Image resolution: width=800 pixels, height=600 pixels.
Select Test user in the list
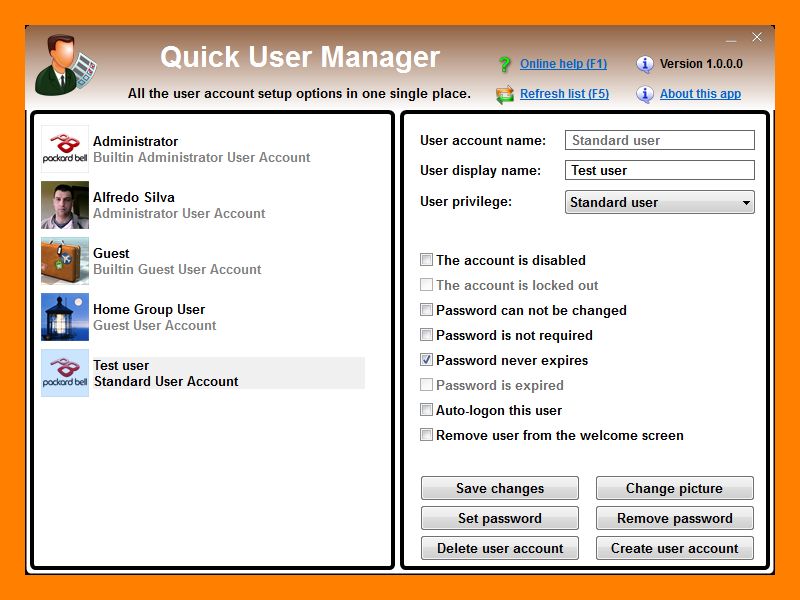tap(203, 373)
